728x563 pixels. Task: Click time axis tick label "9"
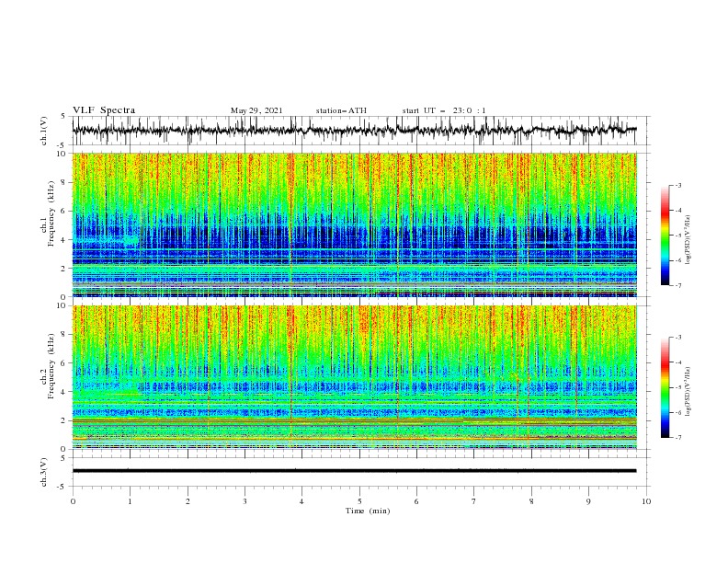coord(588,501)
